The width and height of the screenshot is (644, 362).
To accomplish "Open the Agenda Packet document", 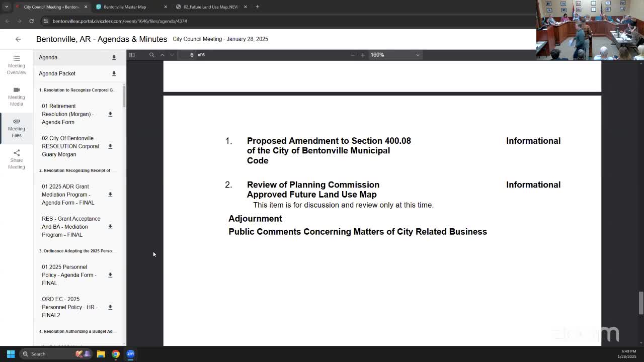I will pos(57,73).
